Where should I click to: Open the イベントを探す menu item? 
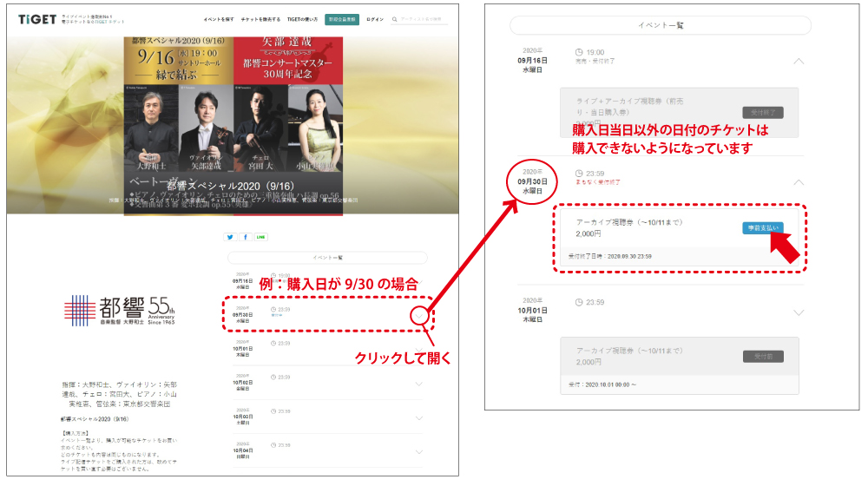[x=218, y=18]
